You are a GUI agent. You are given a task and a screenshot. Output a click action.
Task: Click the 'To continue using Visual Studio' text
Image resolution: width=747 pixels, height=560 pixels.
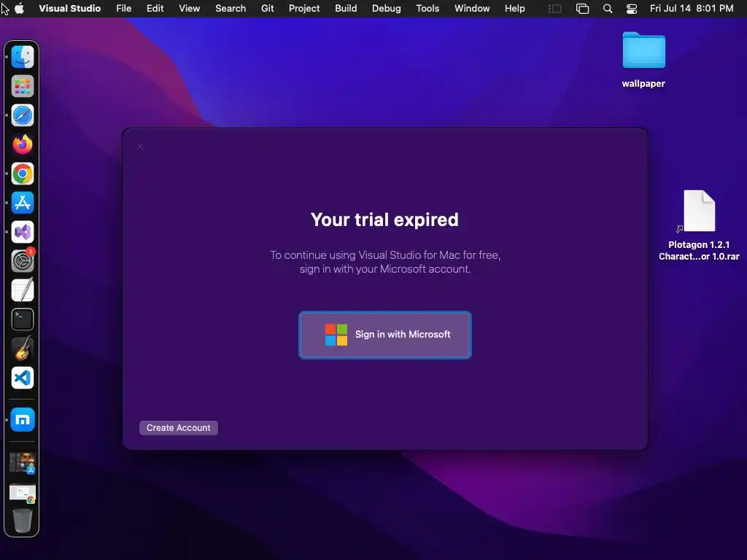click(385, 262)
